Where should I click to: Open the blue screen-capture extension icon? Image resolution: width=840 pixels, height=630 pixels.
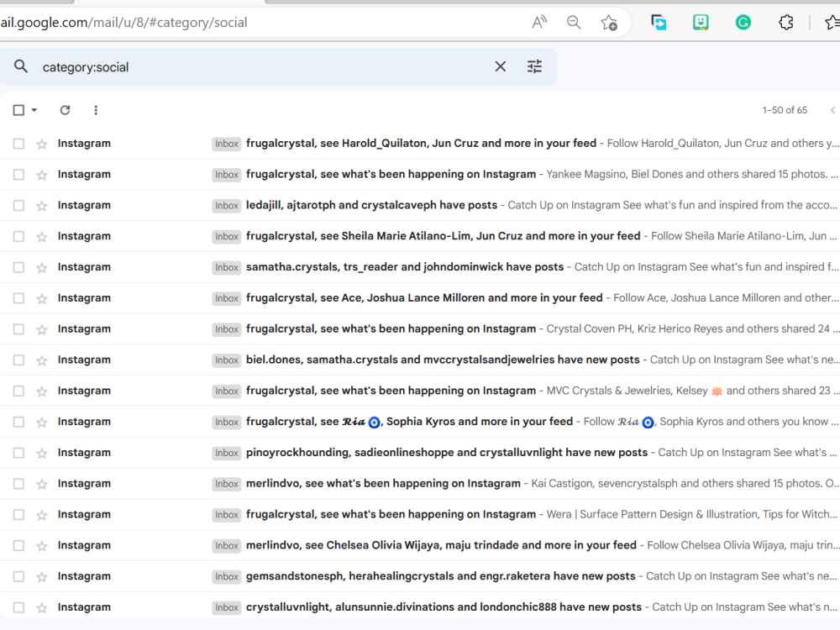659,23
